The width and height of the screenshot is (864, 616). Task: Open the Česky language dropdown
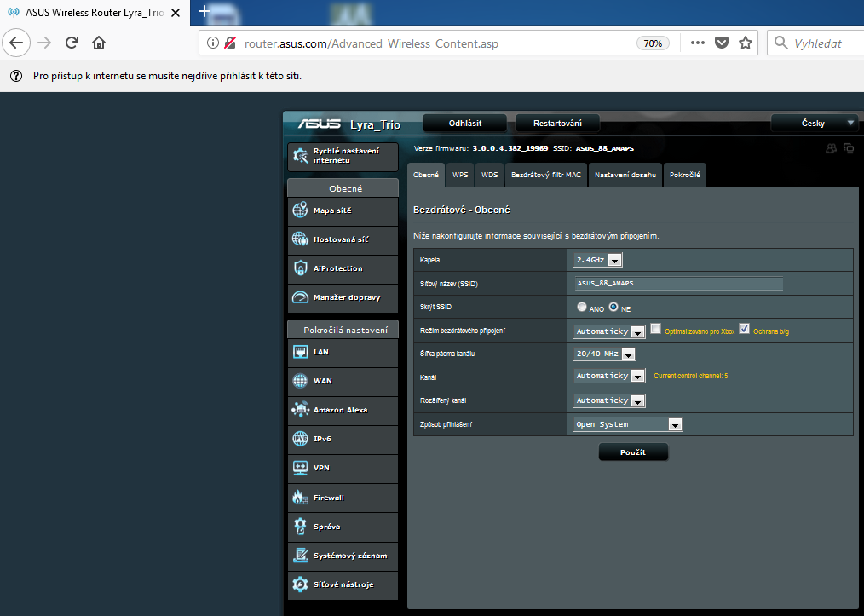point(815,123)
